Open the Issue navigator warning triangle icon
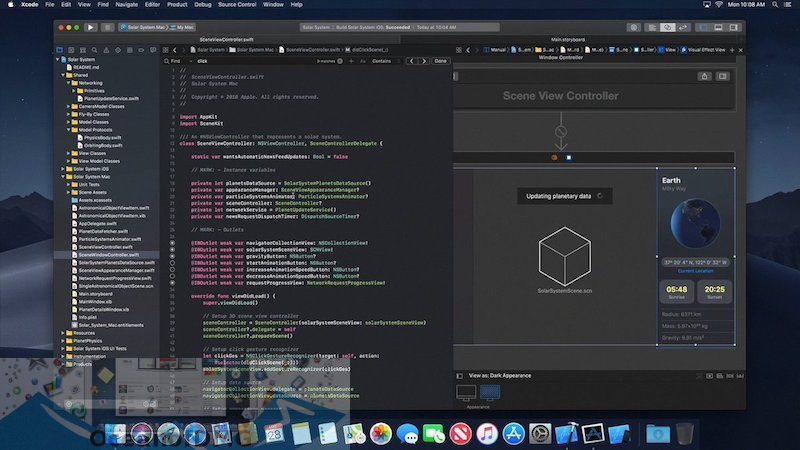The height and width of the screenshot is (450, 800). click(x=106, y=50)
